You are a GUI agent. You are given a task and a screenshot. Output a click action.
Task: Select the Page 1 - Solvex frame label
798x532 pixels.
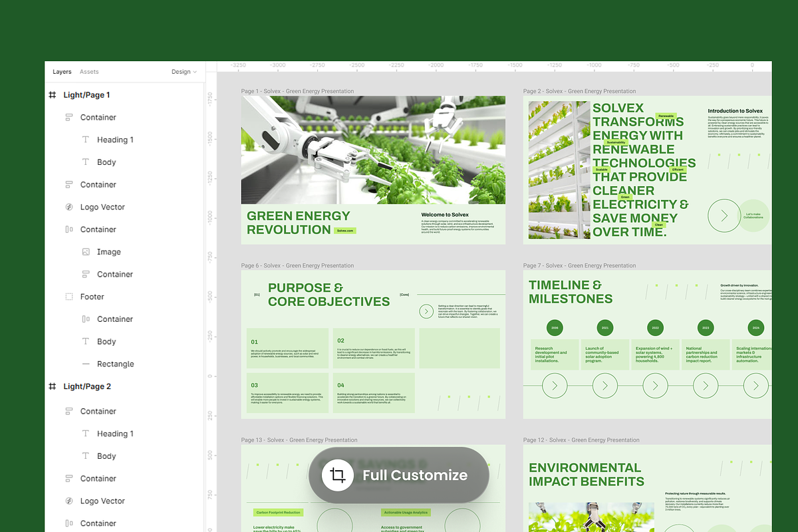click(x=297, y=91)
